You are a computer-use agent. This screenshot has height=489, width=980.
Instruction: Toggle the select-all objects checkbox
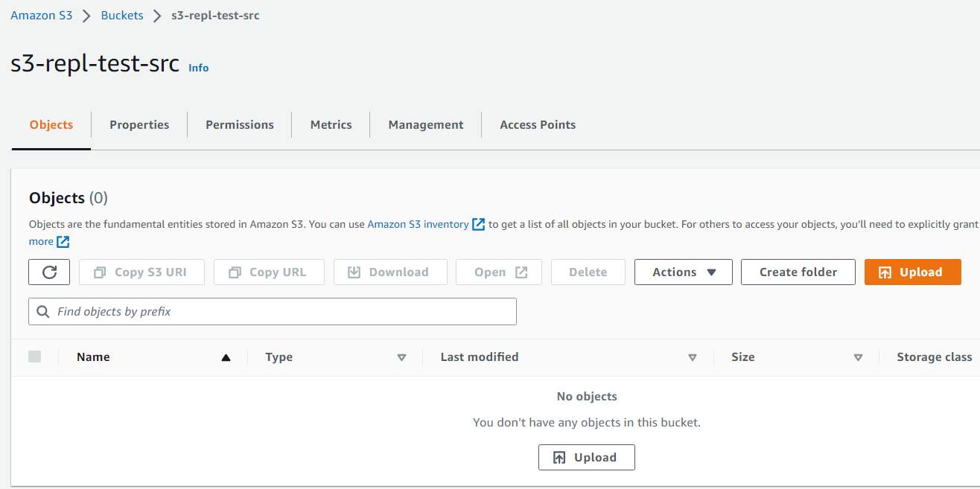click(35, 357)
